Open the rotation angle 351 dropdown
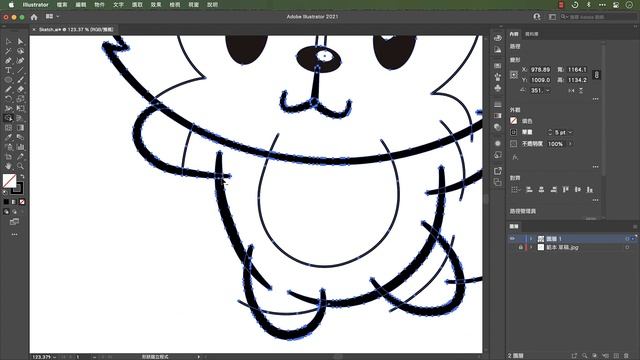The height and width of the screenshot is (360, 640). (x=548, y=91)
